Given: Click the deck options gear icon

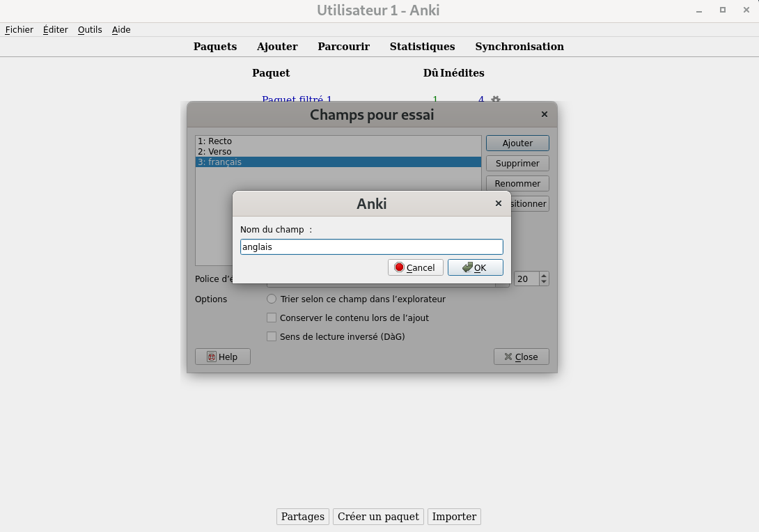Looking at the screenshot, I should 496,100.
